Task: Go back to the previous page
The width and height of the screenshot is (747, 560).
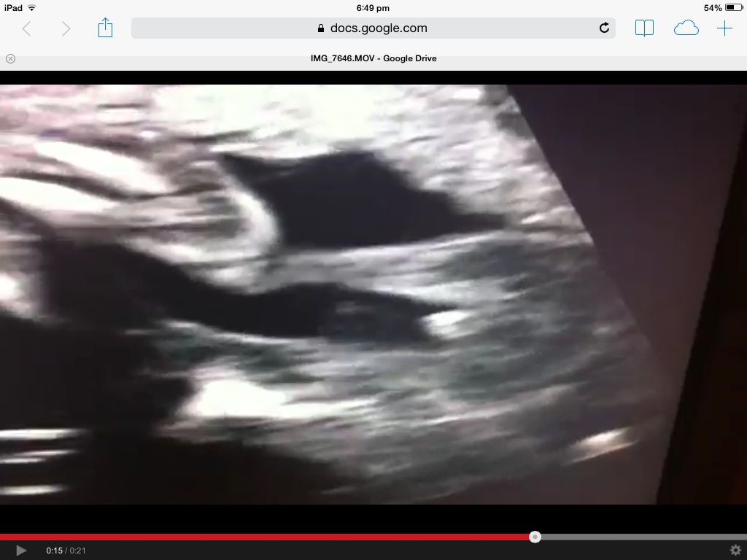Action: coord(27,28)
